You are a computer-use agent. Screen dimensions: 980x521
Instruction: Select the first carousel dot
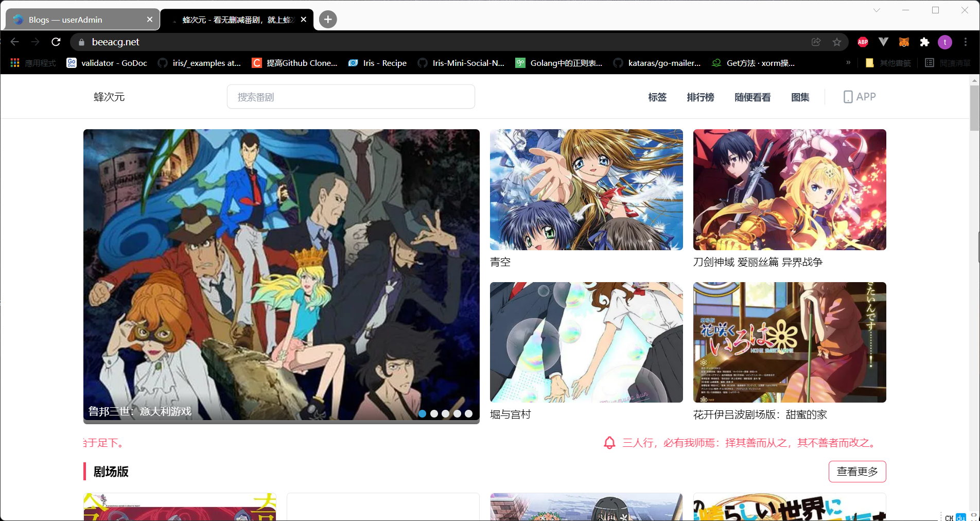pyautogui.click(x=422, y=413)
